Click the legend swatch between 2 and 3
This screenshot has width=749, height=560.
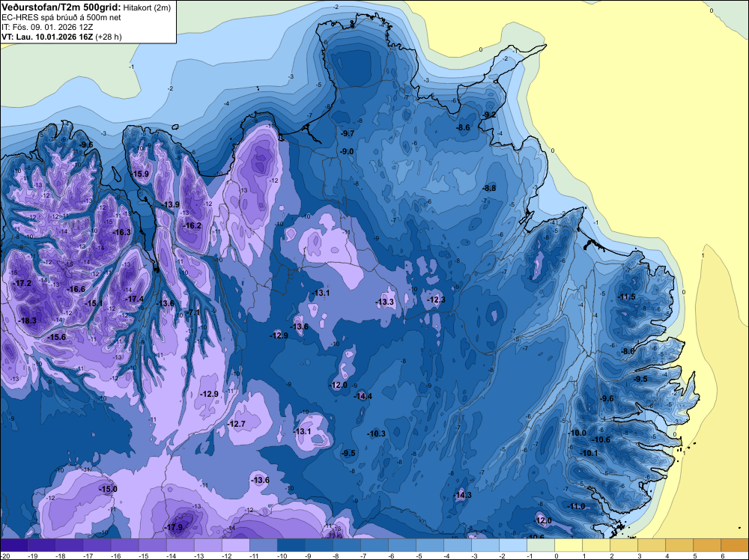click(x=624, y=545)
